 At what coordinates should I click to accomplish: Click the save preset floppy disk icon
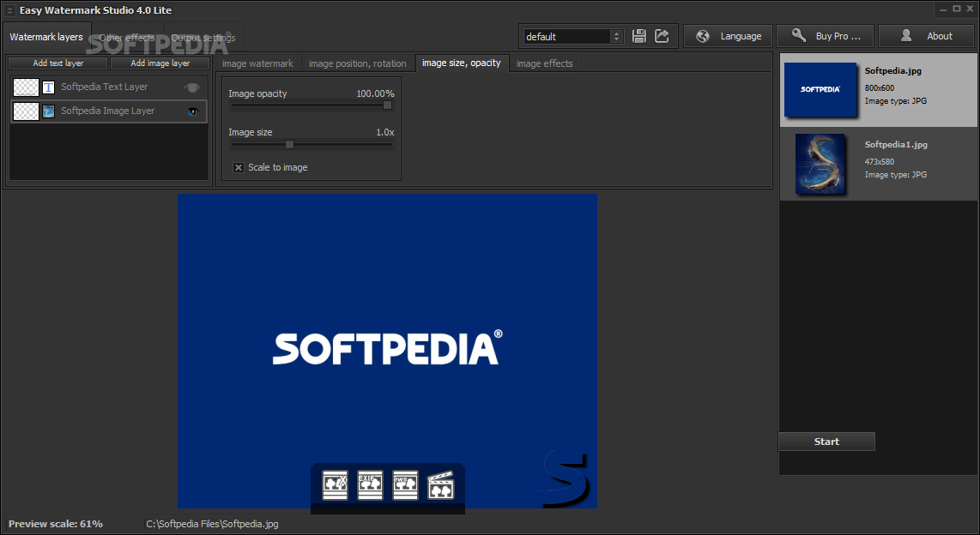638,36
